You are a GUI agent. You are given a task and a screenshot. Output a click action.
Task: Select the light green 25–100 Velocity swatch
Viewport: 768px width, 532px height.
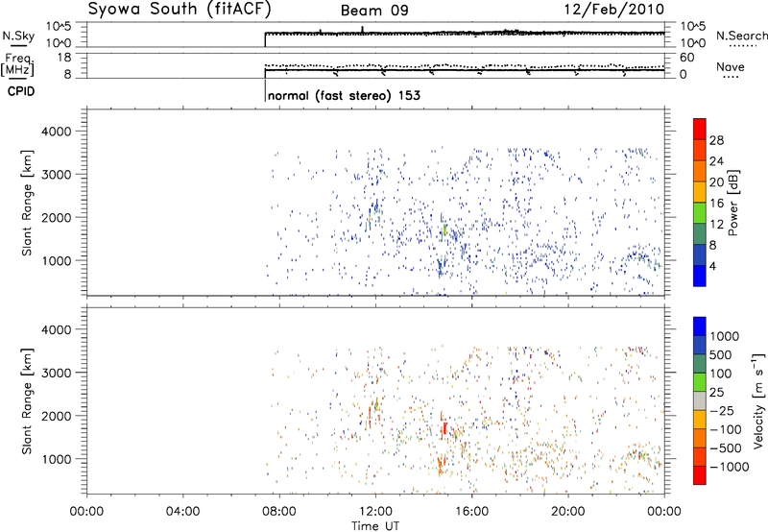click(700, 382)
